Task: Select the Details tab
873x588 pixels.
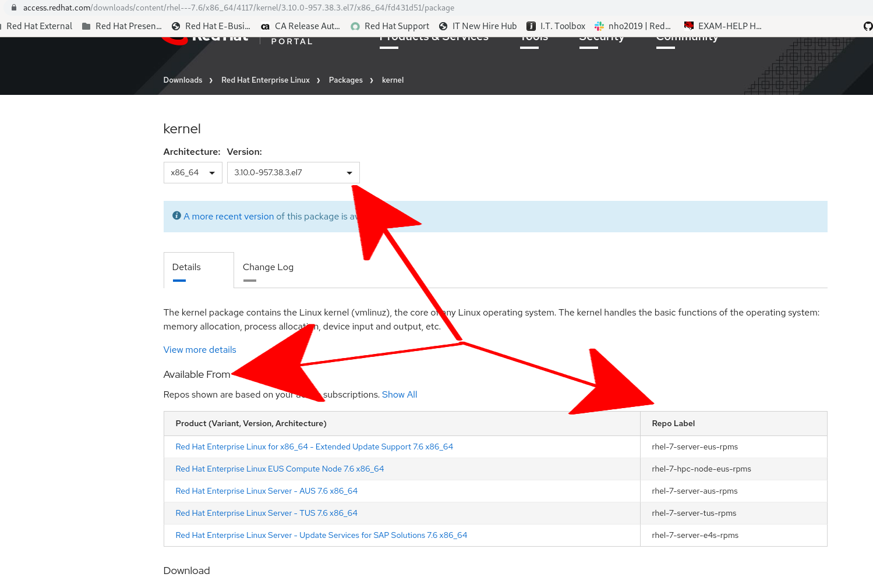Action: click(x=186, y=267)
